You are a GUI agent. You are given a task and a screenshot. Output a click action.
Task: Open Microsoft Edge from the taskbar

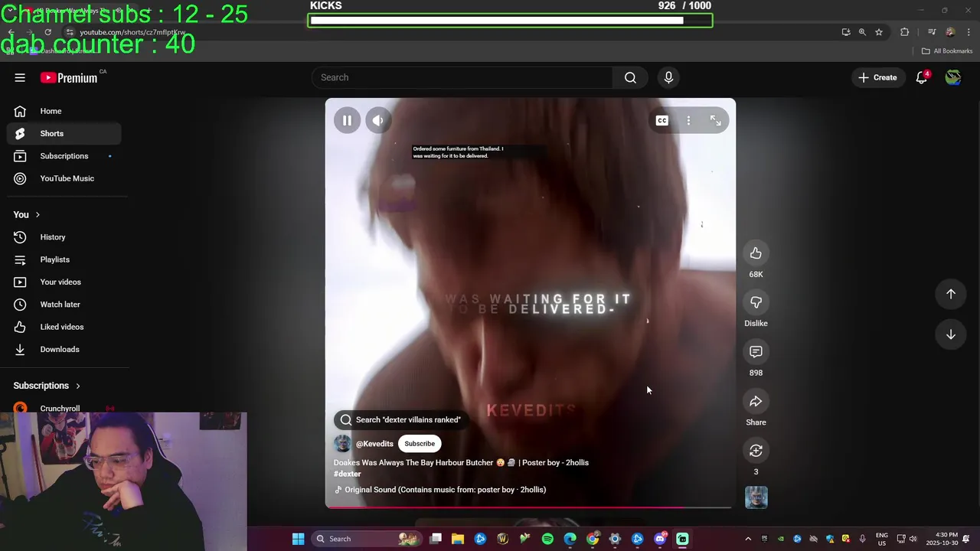[x=570, y=539]
